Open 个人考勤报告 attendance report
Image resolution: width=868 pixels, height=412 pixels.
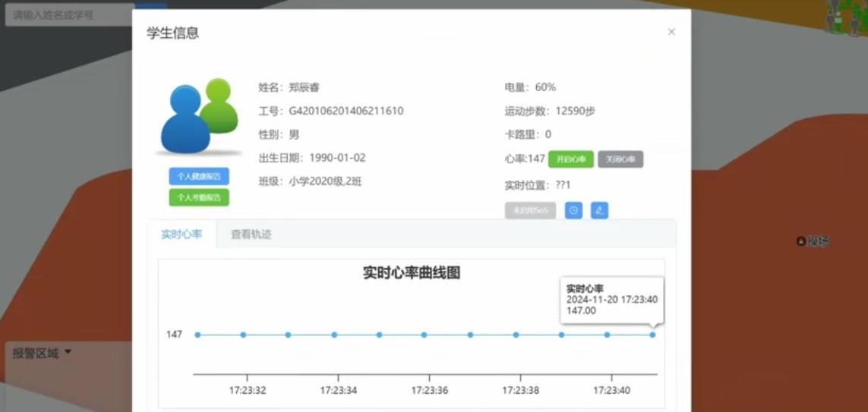[x=198, y=197]
